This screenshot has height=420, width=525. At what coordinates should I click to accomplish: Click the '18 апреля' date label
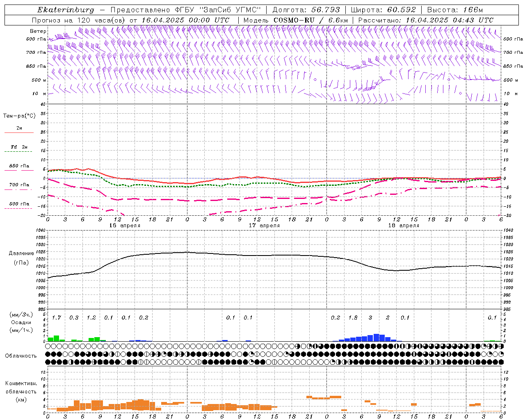click(x=404, y=226)
